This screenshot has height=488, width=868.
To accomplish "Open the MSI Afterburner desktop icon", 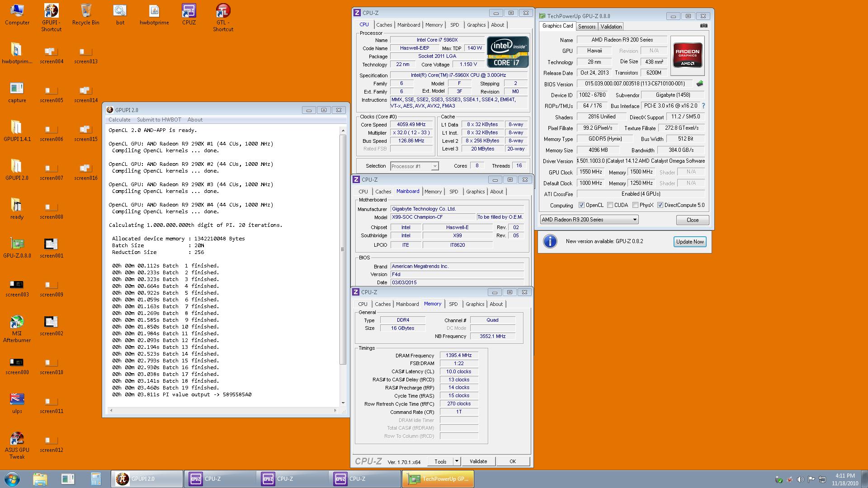I will (x=17, y=328).
